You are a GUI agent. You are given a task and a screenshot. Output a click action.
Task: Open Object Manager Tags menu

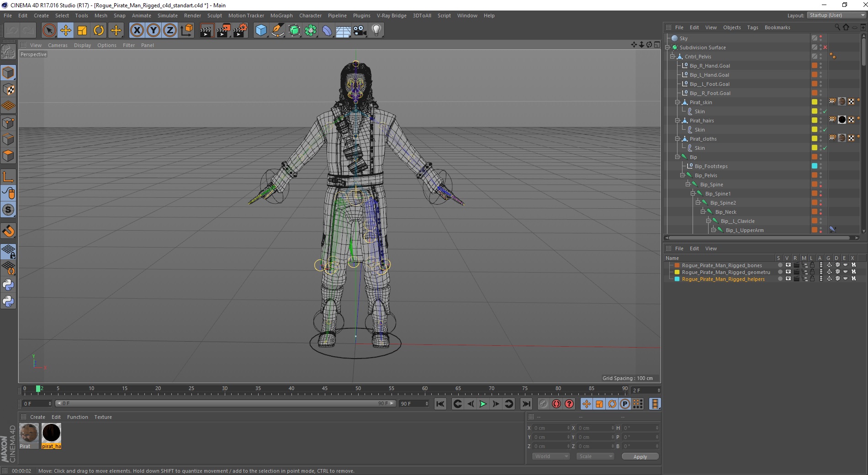click(752, 27)
